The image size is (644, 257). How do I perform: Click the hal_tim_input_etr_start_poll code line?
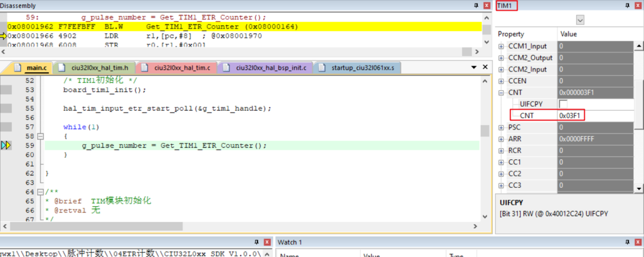(x=167, y=109)
